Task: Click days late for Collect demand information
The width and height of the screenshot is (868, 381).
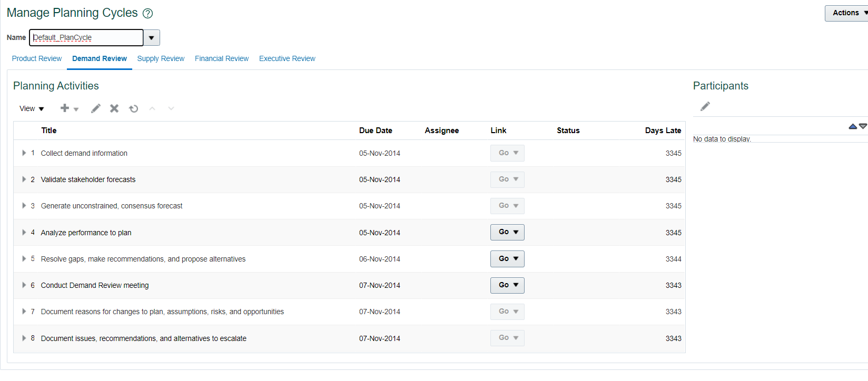Action: 674,153
